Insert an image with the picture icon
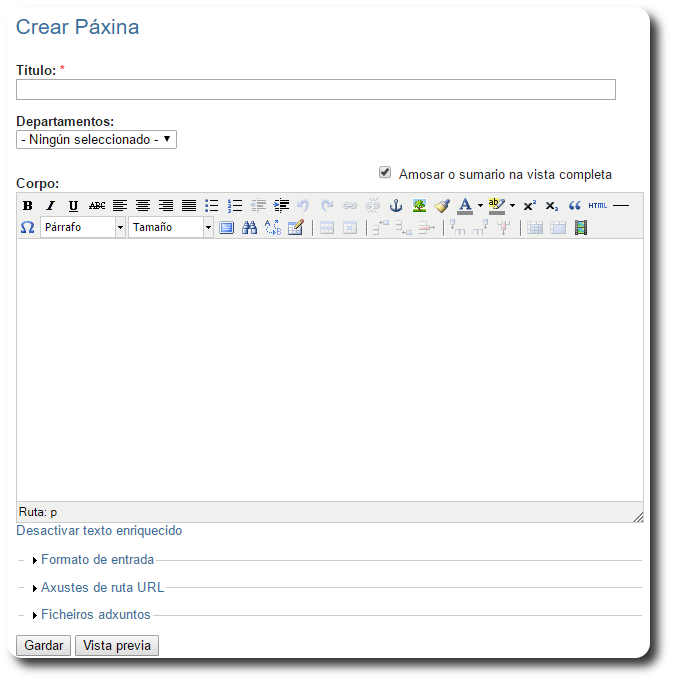Screen dimensions: 673x681 pyautogui.click(x=419, y=205)
